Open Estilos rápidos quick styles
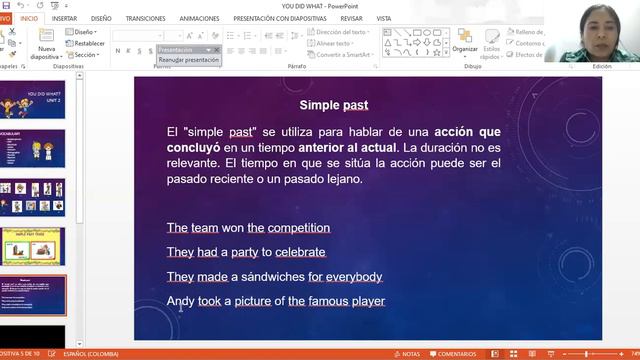Image resolution: width=640 pixels, height=360 pixels. pos(491,44)
